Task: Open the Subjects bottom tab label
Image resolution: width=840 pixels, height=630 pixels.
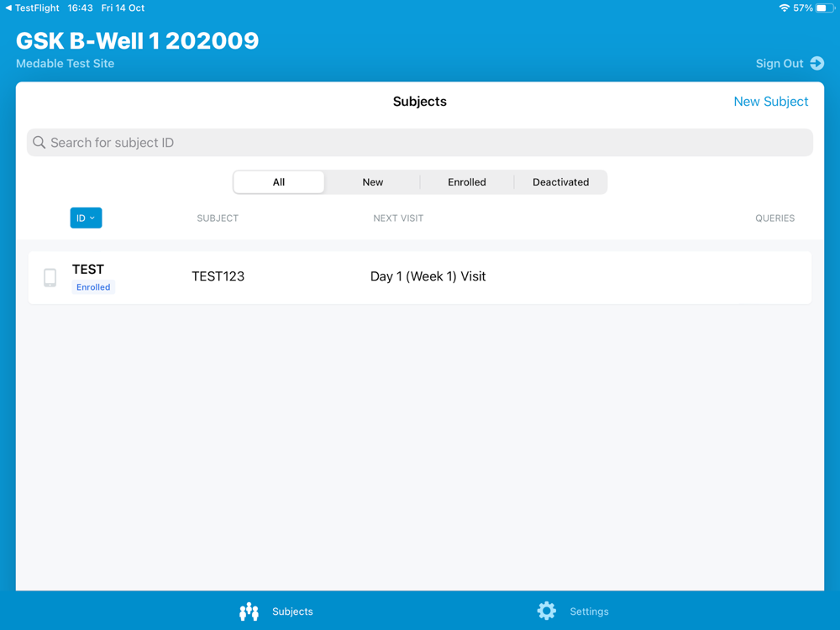Action: (292, 612)
